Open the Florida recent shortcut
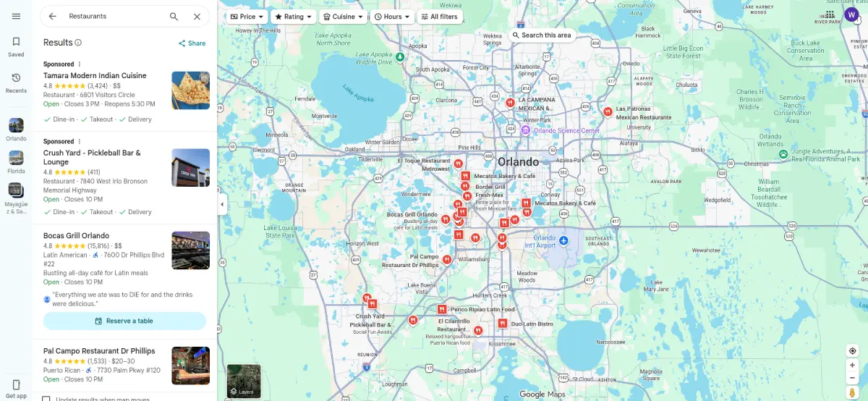Image resolution: width=868 pixels, height=401 pixels. pyautogui.click(x=16, y=162)
